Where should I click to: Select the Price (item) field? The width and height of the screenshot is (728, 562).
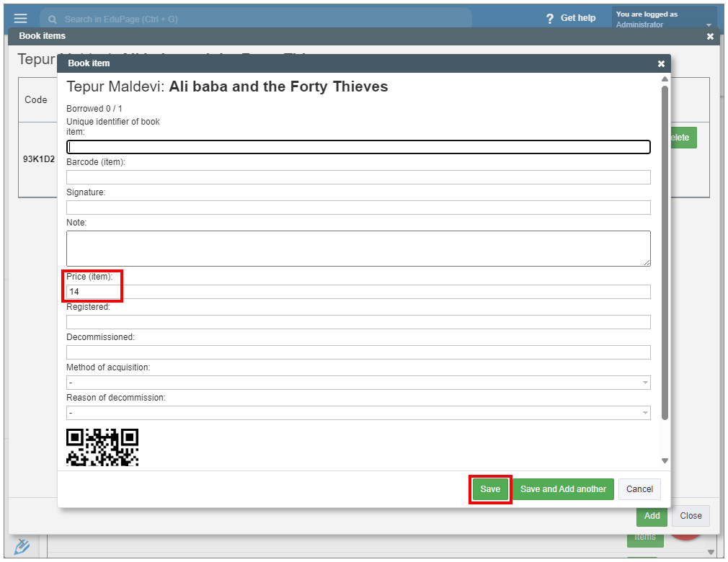[358, 292]
